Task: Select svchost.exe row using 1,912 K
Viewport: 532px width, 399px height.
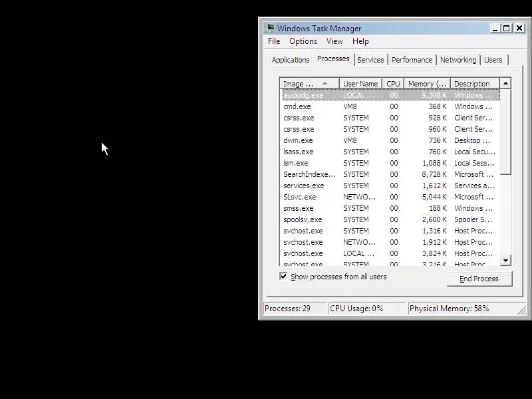Action: (x=391, y=242)
